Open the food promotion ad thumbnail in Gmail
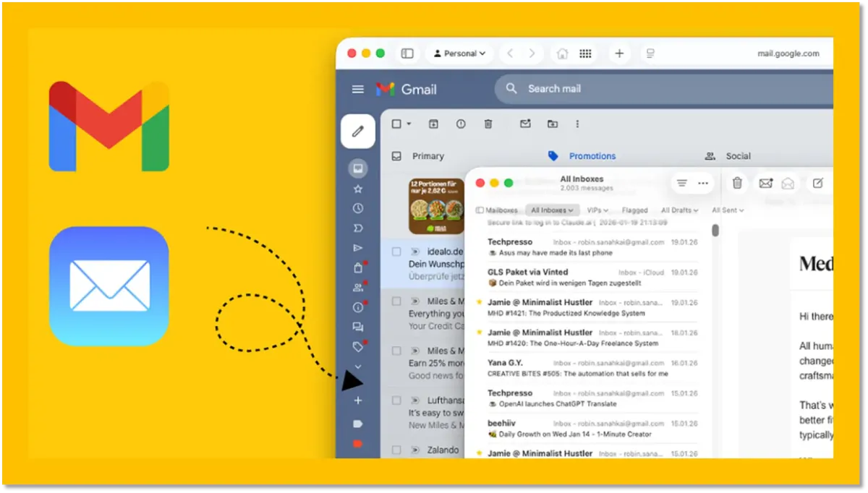 [436, 206]
